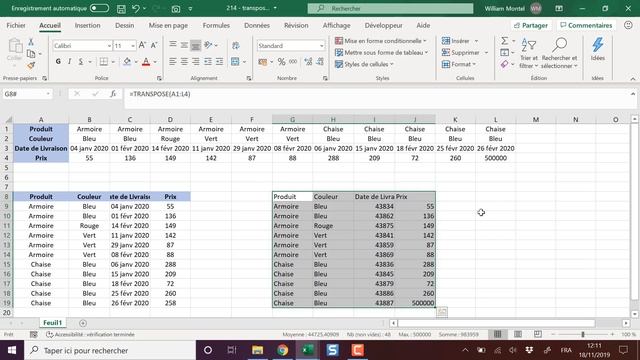640x360 pixels.
Task: Click the Partager button
Action: [x=531, y=25]
